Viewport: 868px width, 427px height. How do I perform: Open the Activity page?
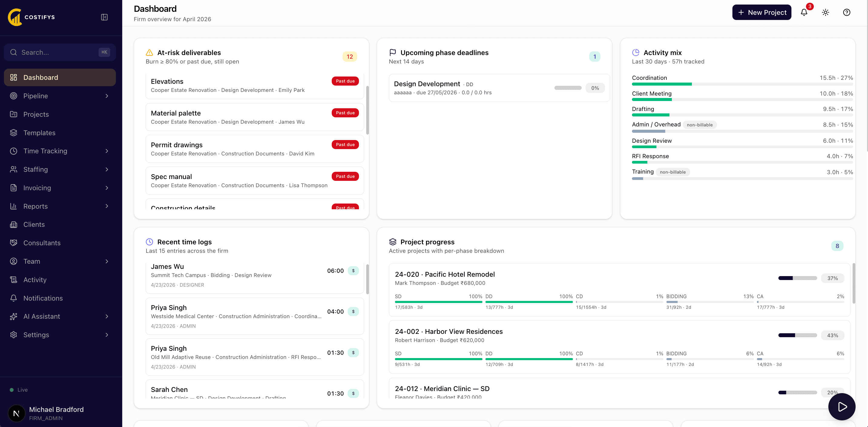(60, 280)
